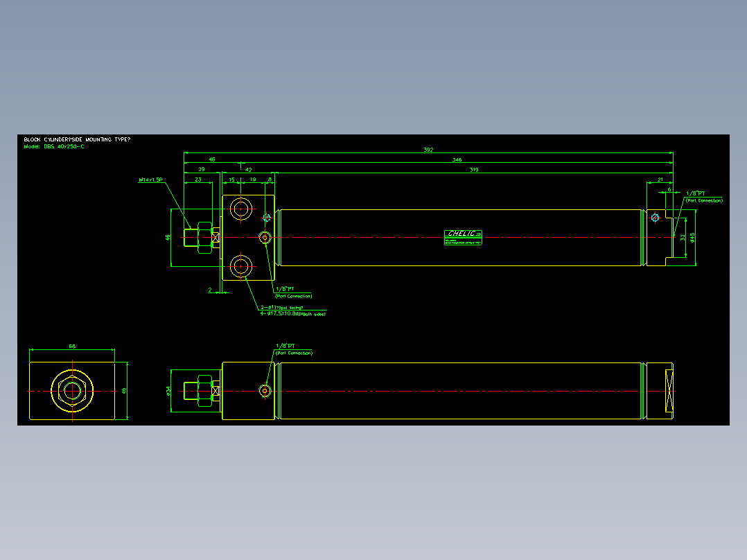Select the "Model: DBS 40x250-C" label
The width and height of the screenshot is (747, 560).
[54, 147]
